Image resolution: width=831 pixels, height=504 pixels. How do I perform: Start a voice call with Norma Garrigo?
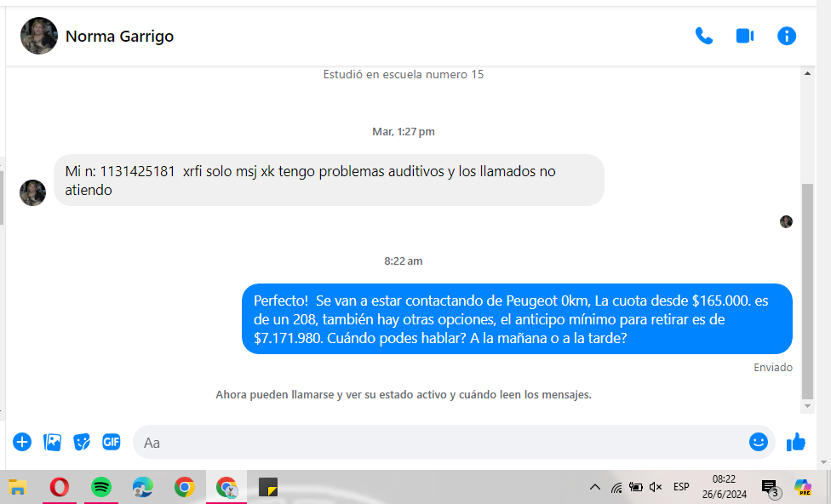point(703,36)
